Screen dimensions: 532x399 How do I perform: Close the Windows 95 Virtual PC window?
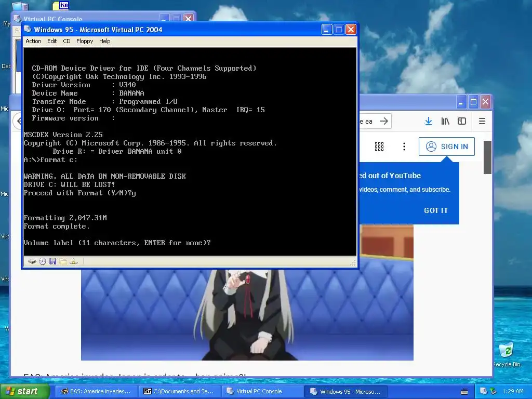pos(351,30)
